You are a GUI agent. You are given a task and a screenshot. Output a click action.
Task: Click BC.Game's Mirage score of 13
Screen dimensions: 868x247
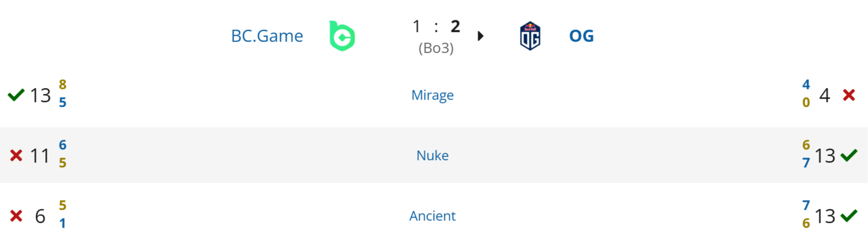coord(41,95)
